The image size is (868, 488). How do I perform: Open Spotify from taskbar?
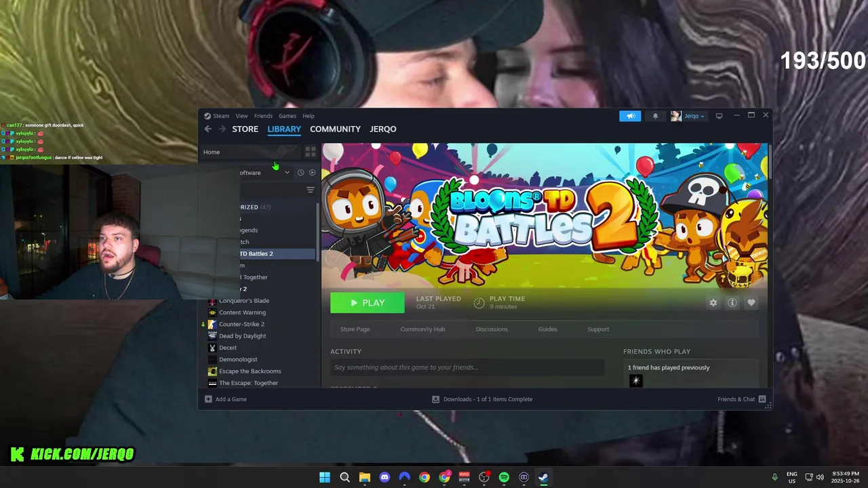(x=504, y=477)
